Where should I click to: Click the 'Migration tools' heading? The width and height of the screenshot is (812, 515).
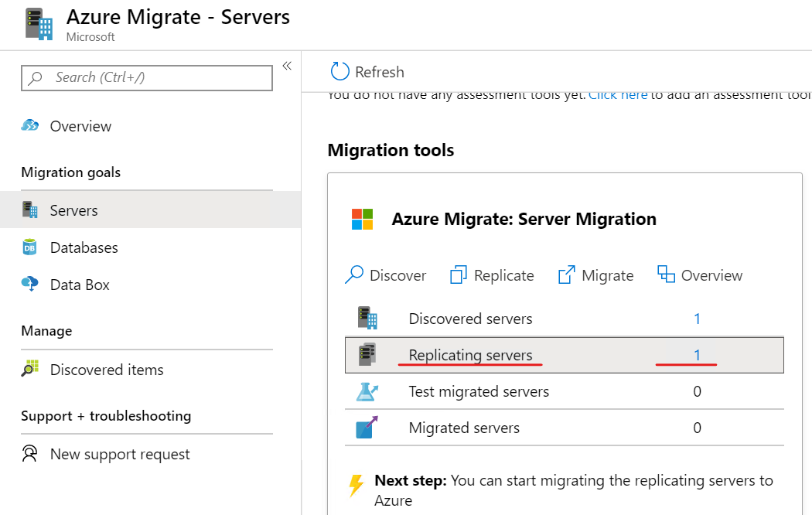click(391, 150)
